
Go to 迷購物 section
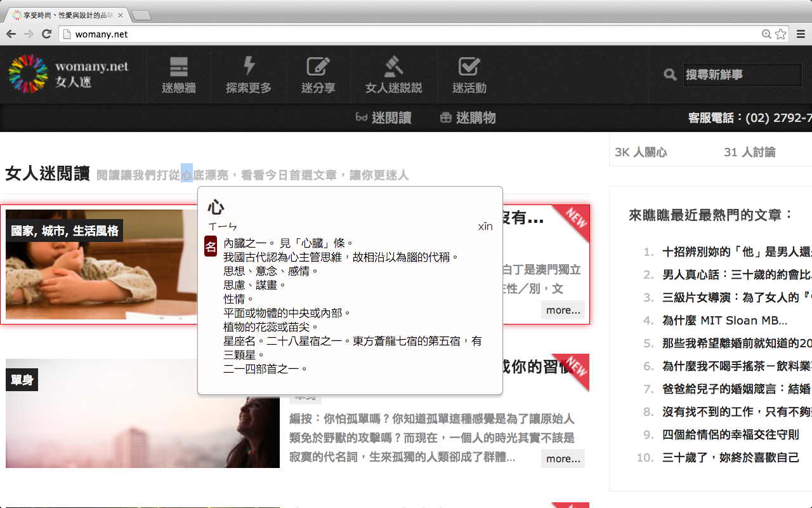click(x=476, y=117)
